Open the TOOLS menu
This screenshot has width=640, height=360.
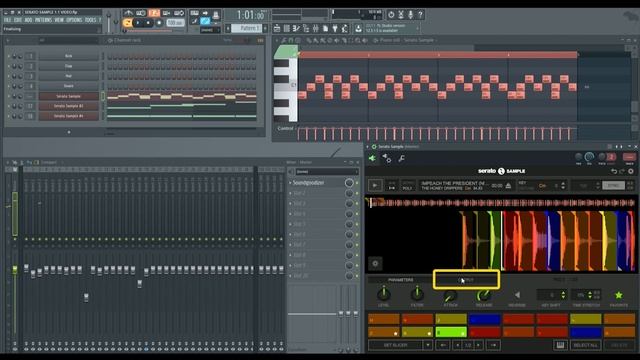click(x=90, y=20)
